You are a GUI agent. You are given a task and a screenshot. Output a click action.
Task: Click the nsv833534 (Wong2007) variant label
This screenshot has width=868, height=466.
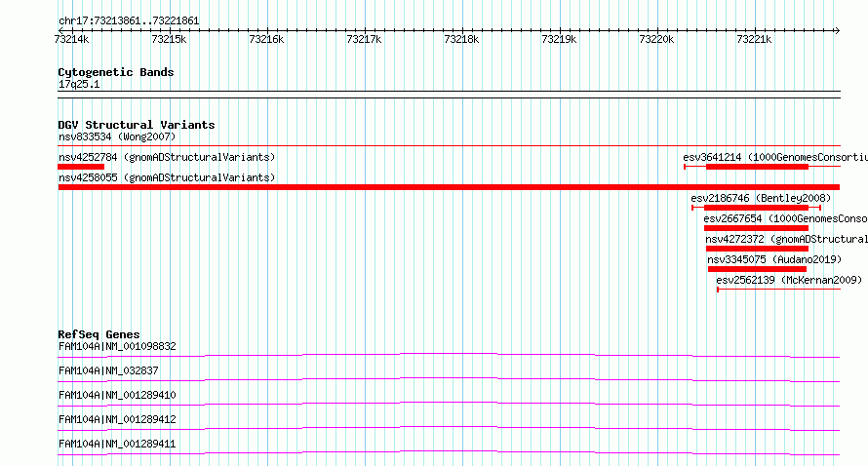(117, 136)
